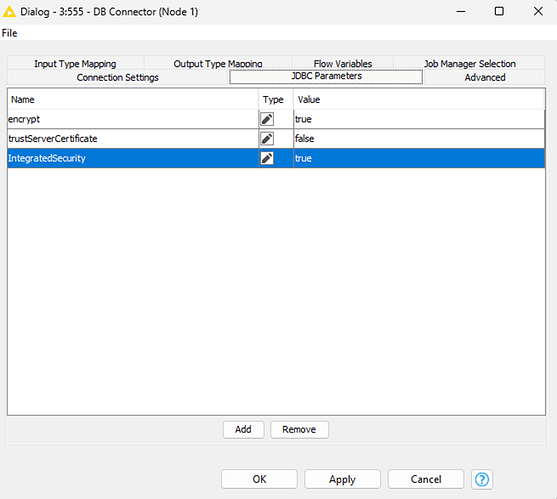The height and width of the screenshot is (499, 557).
Task: Select the encrypt parameter name cell
Action: tap(133, 119)
